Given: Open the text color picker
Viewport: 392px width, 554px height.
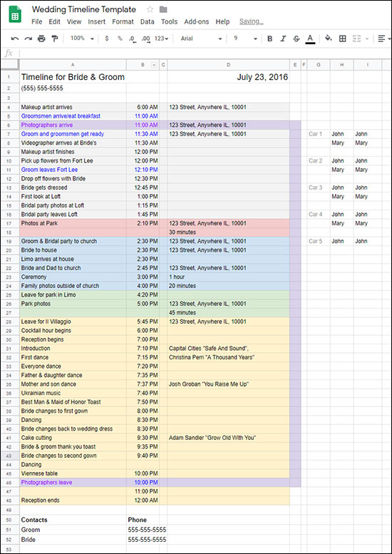Looking at the screenshot, I should tap(310, 39).
